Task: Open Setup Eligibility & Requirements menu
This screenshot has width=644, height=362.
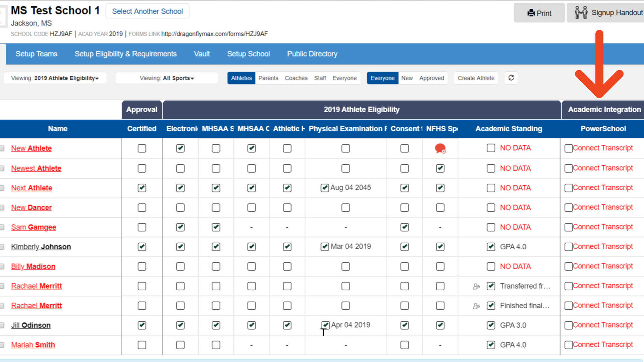Action: (125, 54)
